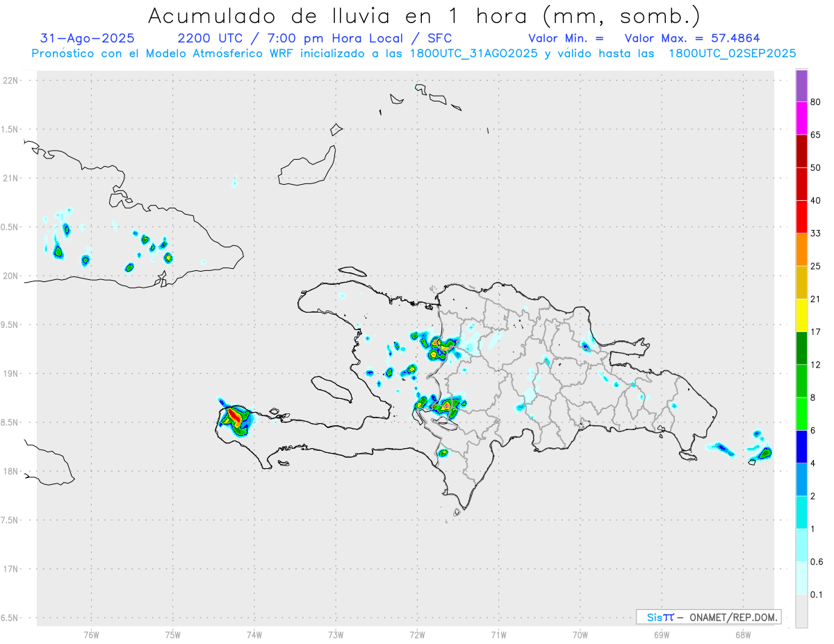Click the '2200 UTC / 7:00 pm Hora Local / SFC' text

click(315, 38)
